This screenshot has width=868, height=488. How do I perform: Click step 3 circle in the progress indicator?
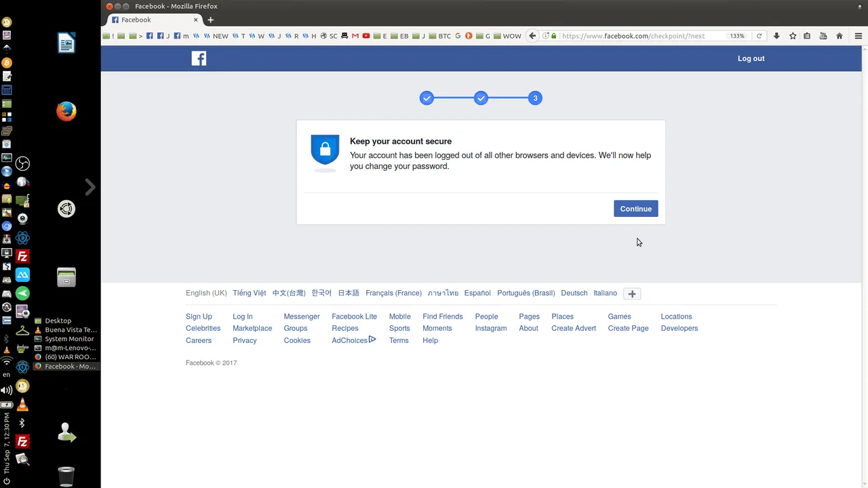[535, 98]
